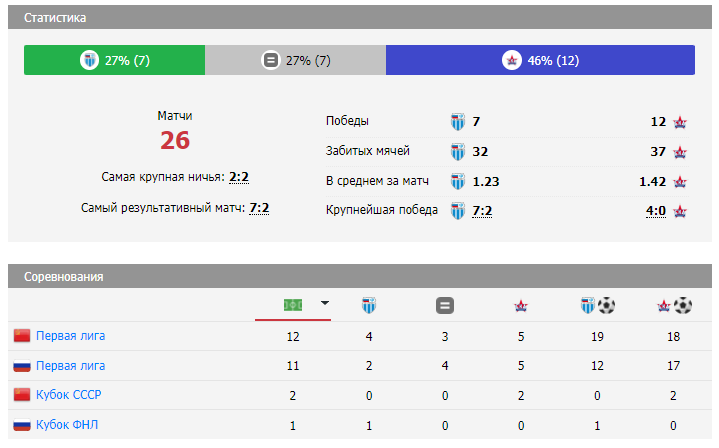719x448 pixels.
Task: Open the Кубок СССР competition link
Action: coord(68,395)
